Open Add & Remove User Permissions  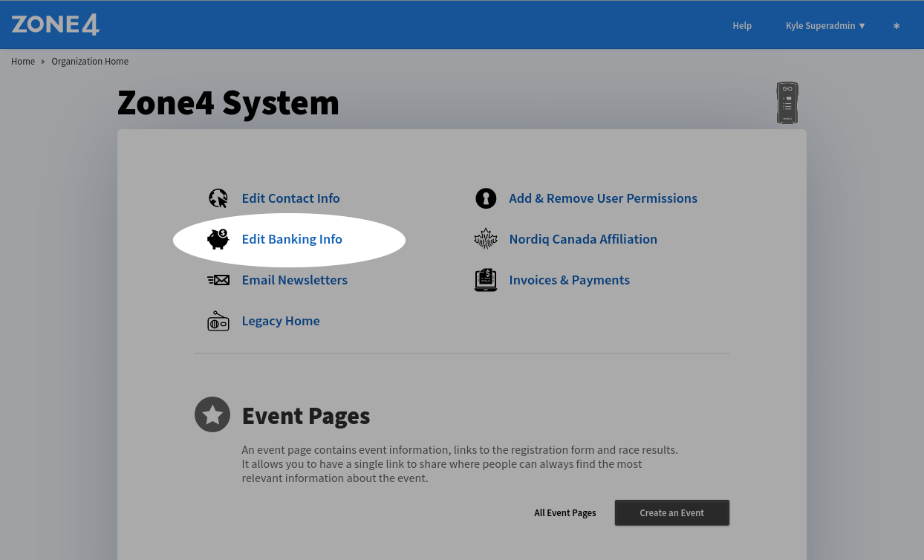pos(602,198)
